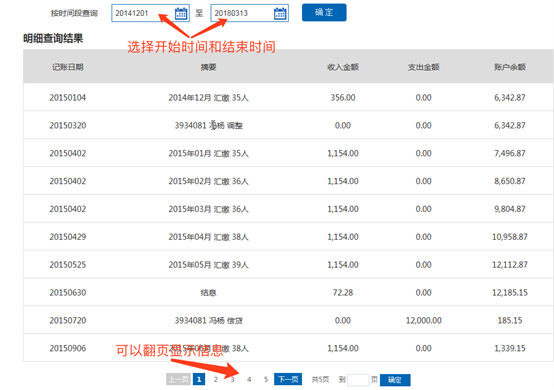Select the summary 2015年03月 汇缴 36人
This screenshot has width=554, height=390.
[208, 209]
